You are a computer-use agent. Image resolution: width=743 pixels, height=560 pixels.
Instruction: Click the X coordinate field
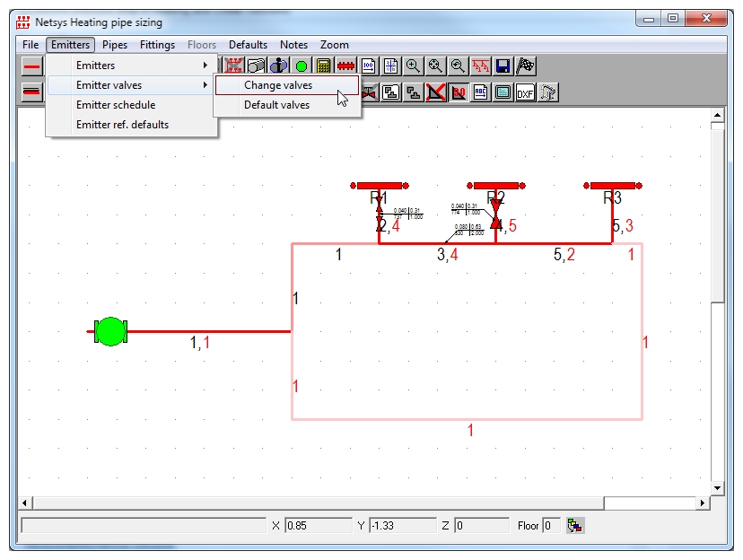pos(319,526)
